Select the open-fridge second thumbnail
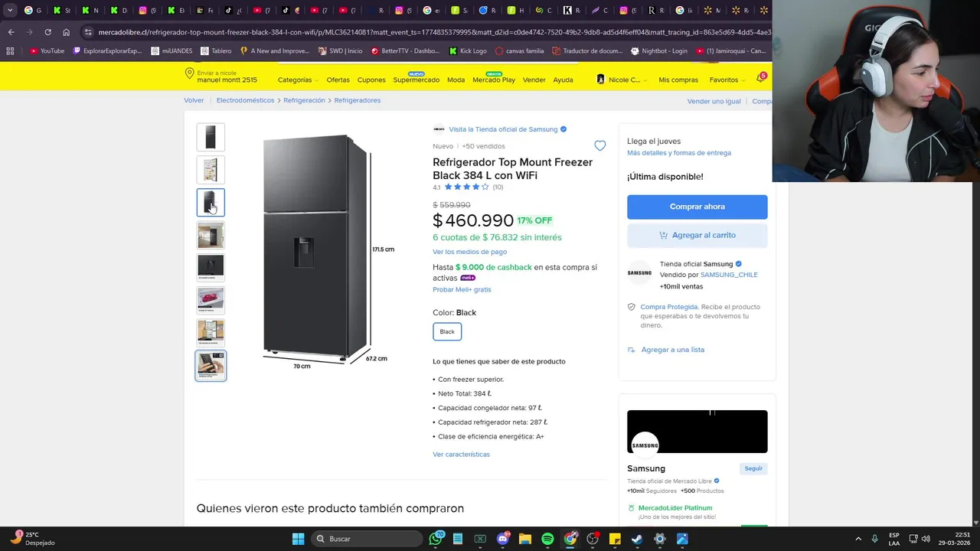Screen dimensions: 980x551 [x=211, y=170]
